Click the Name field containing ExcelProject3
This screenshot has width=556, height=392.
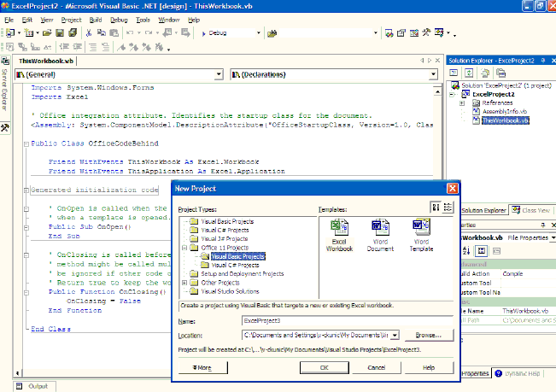coord(348,321)
